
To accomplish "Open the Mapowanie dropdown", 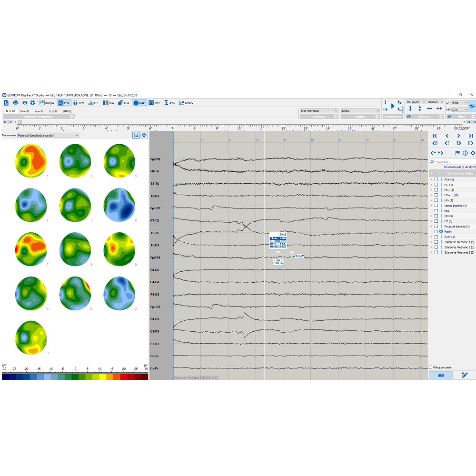I will tap(48, 135).
